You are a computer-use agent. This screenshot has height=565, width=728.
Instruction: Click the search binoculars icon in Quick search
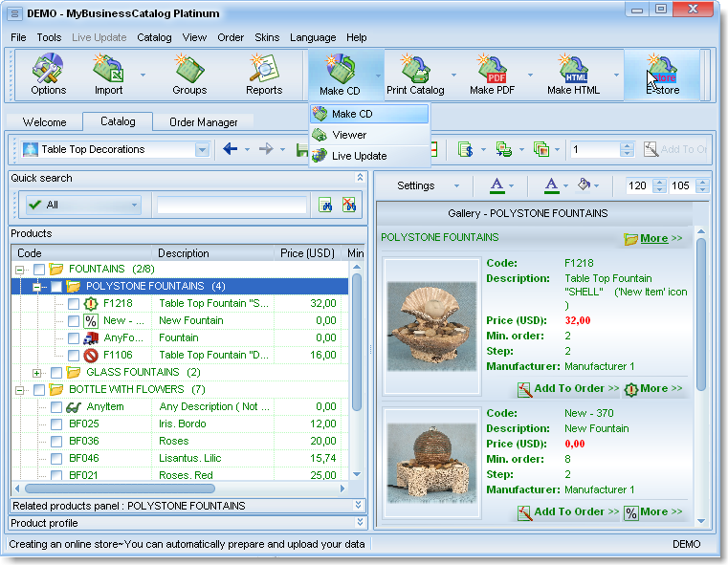[x=325, y=205]
